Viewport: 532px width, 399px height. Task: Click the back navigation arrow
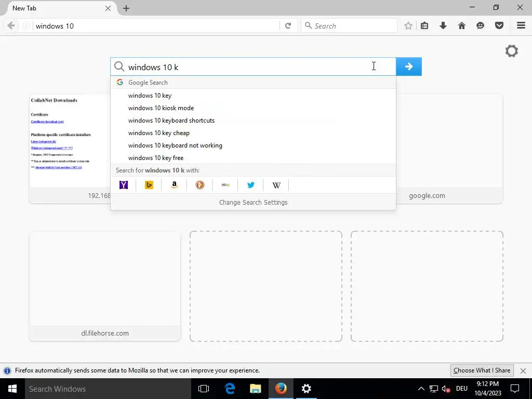click(x=11, y=26)
